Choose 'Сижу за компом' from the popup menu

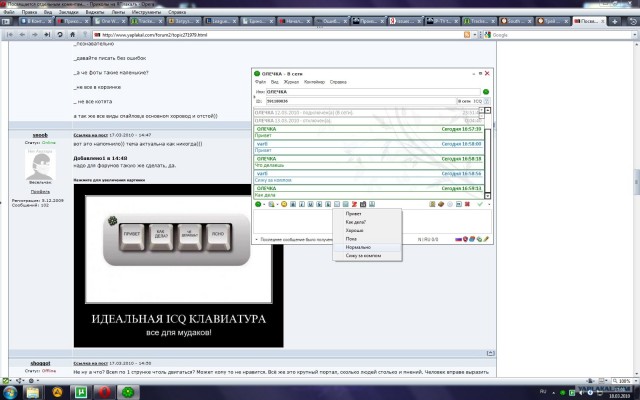(367, 256)
